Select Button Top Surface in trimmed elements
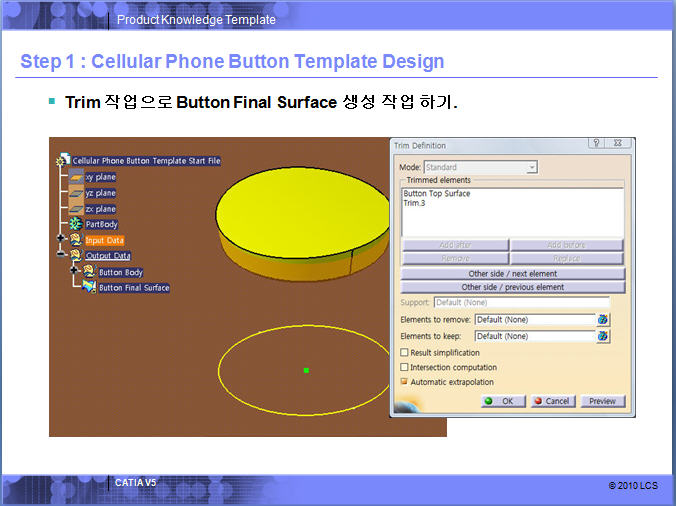Viewport: 676px width, 506px height. pyautogui.click(x=436, y=193)
